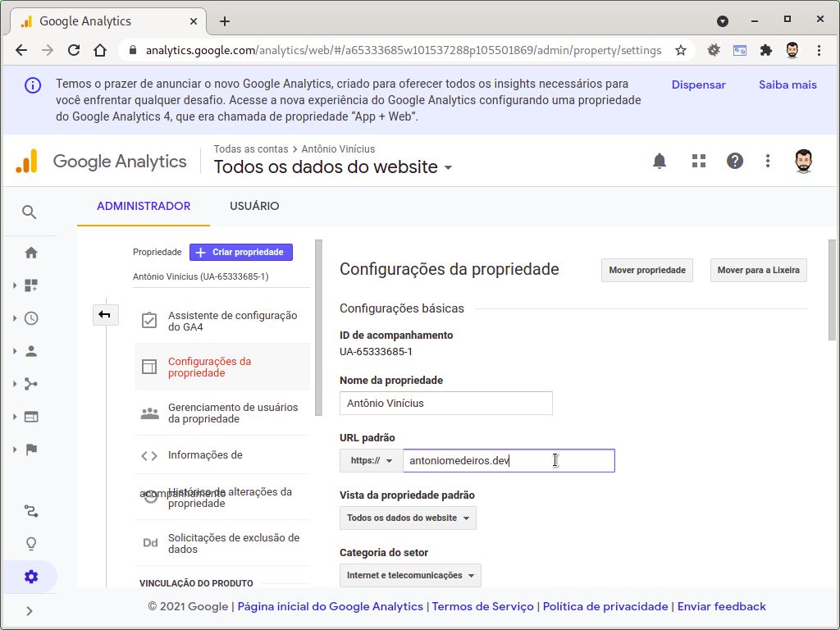Click the Criar propriedade button
Screen dimensions: 840x630
[x=241, y=253]
